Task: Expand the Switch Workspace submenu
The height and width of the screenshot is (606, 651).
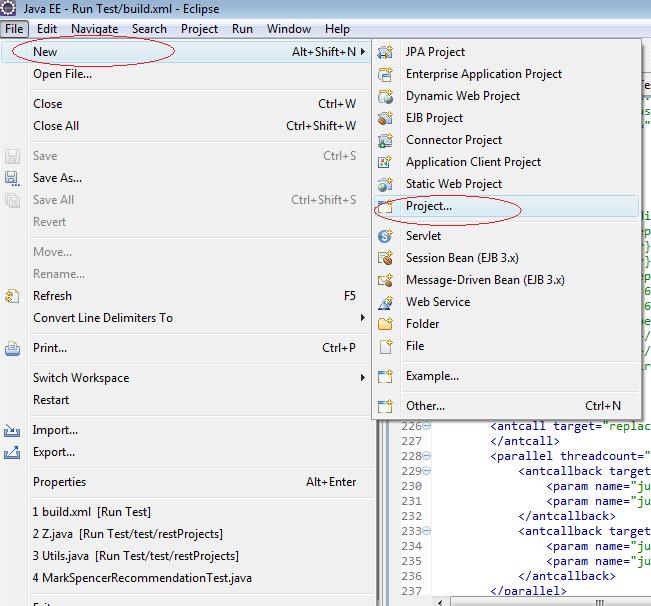Action: 363,377
